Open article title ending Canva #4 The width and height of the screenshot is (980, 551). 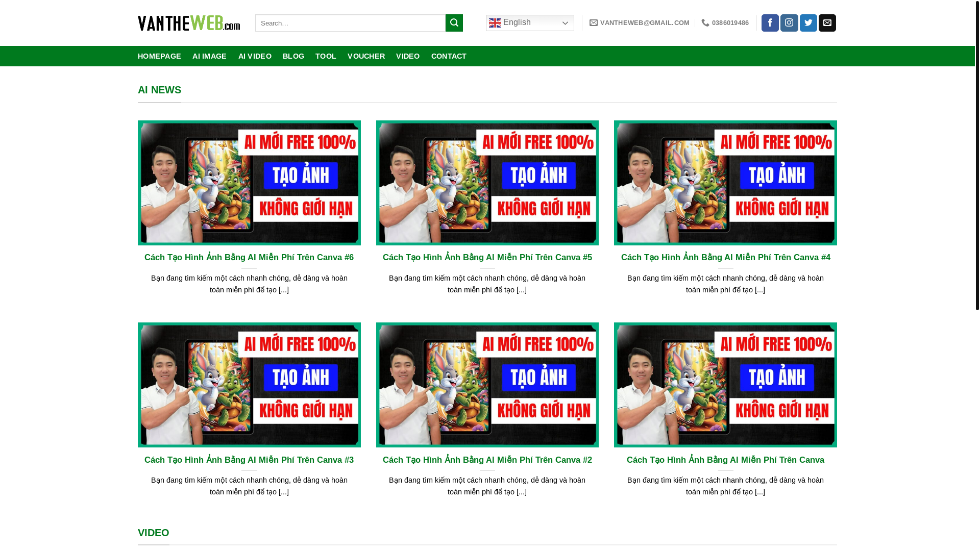click(725, 258)
